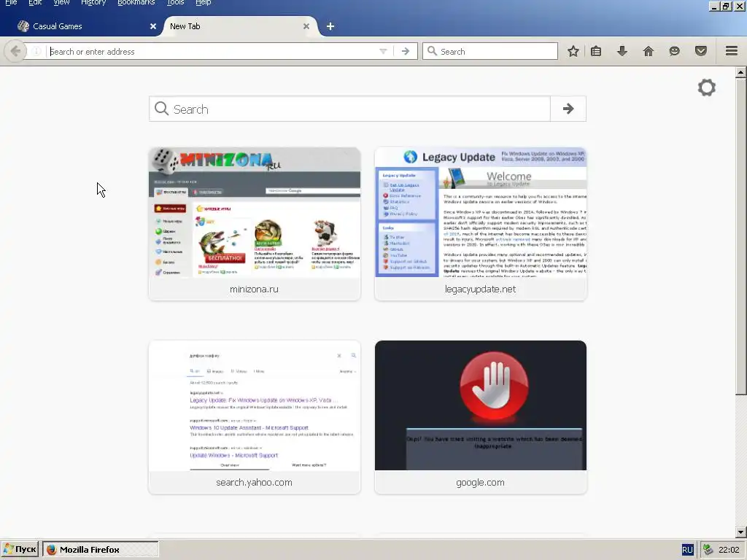Open the File menu
Screen dimensions: 747x560
click(x=11, y=3)
